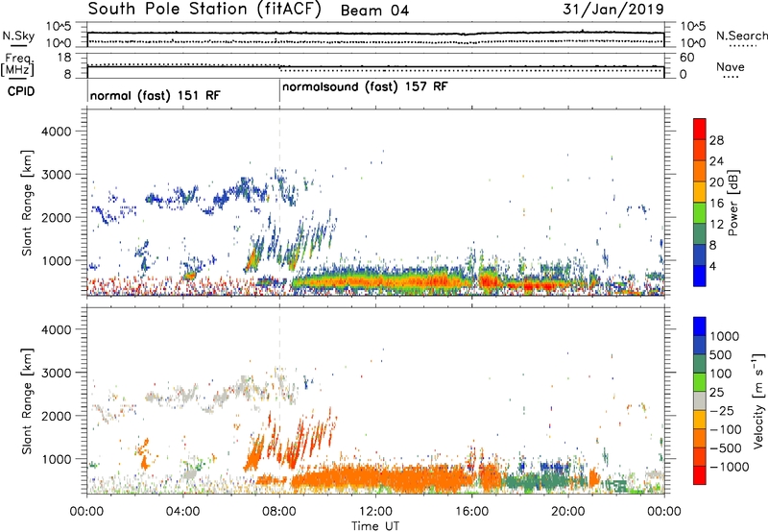Image resolution: width=768 pixels, height=532 pixels.
Task: Click "1000" tick on power panel axis
Action: click(x=56, y=260)
